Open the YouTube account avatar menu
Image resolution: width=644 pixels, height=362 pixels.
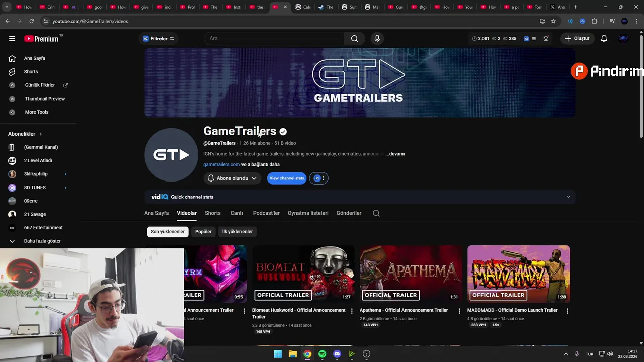(x=624, y=39)
